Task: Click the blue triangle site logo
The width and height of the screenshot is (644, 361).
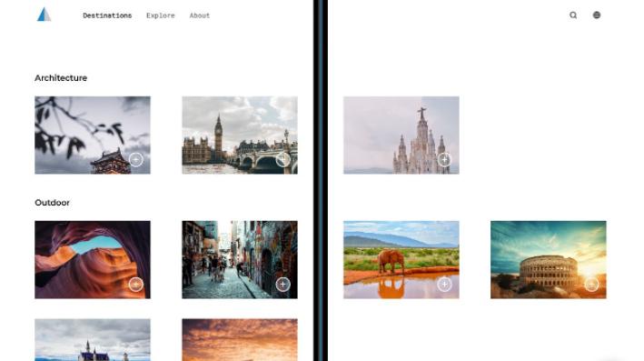Action: coord(44,15)
